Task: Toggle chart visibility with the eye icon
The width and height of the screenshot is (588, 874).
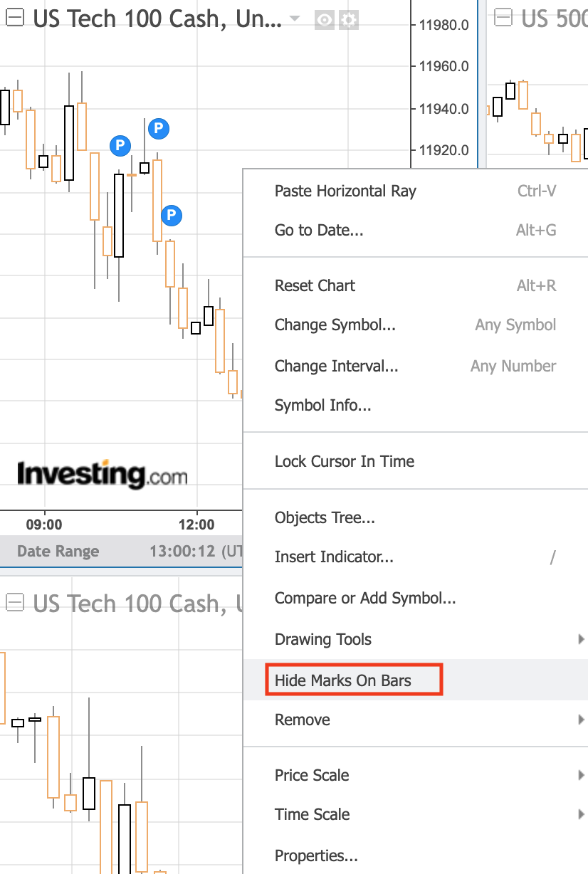Action: point(325,20)
